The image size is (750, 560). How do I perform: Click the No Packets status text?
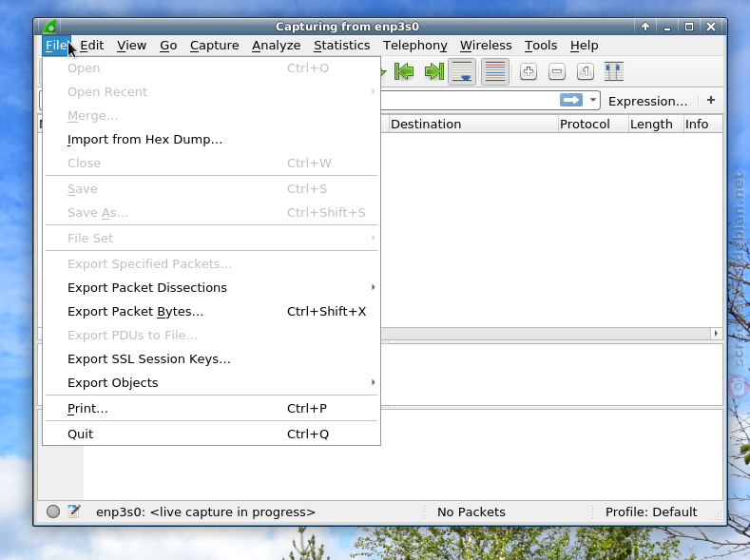(x=471, y=512)
